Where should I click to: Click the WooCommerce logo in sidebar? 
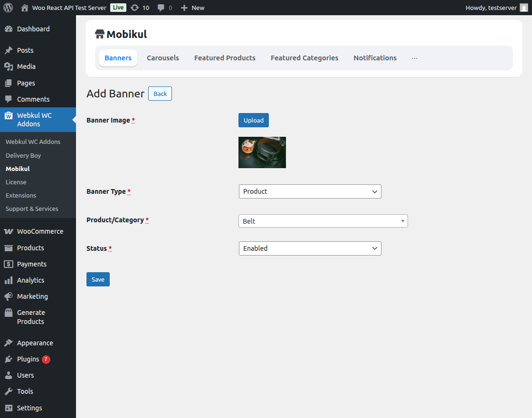(9, 231)
